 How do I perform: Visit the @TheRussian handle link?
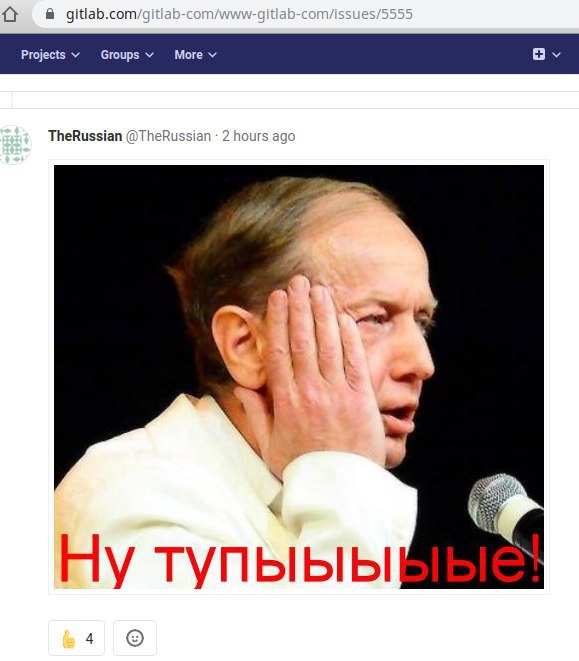pos(168,136)
